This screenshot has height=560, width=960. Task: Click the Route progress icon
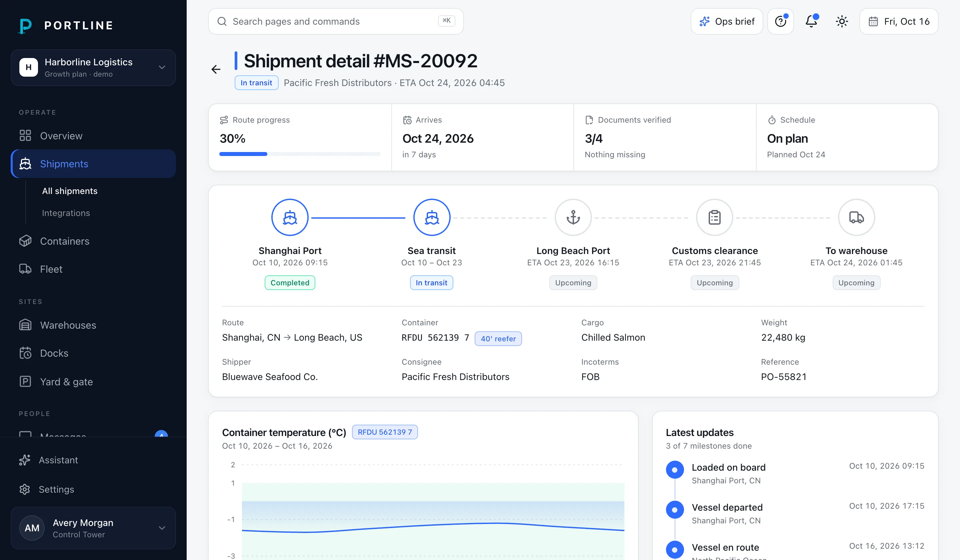tap(224, 120)
